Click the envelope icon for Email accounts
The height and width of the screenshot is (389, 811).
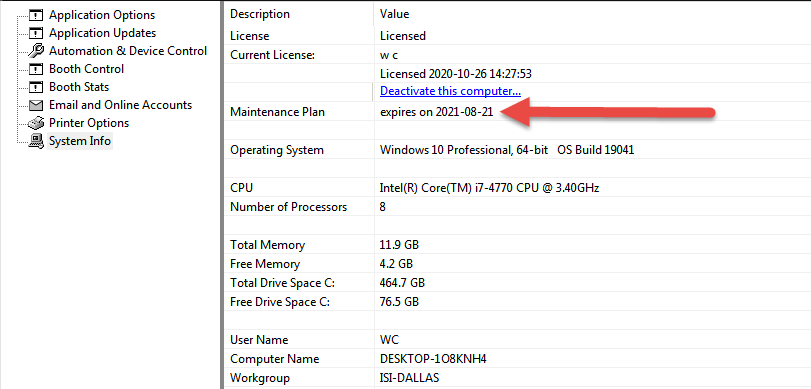tap(35, 106)
